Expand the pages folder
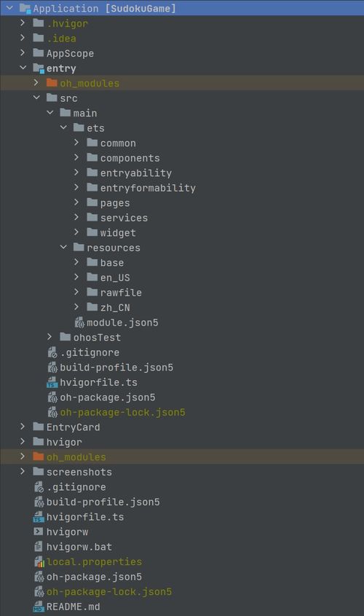 pyautogui.click(x=76, y=202)
